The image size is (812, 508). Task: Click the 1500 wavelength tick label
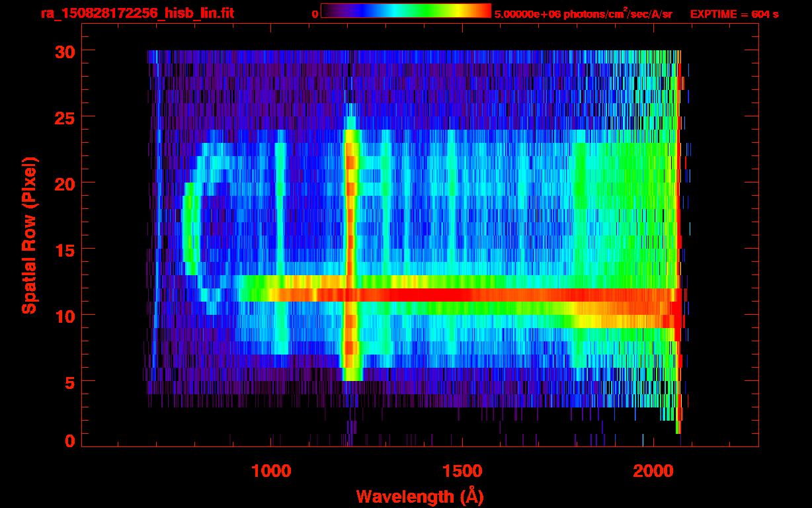[462, 471]
